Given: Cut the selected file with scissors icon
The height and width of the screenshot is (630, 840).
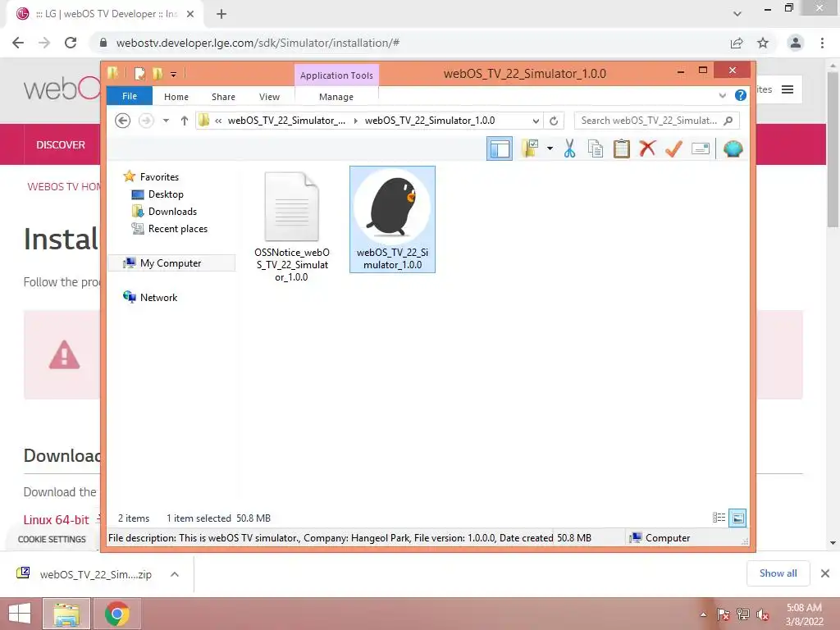Looking at the screenshot, I should [569, 148].
